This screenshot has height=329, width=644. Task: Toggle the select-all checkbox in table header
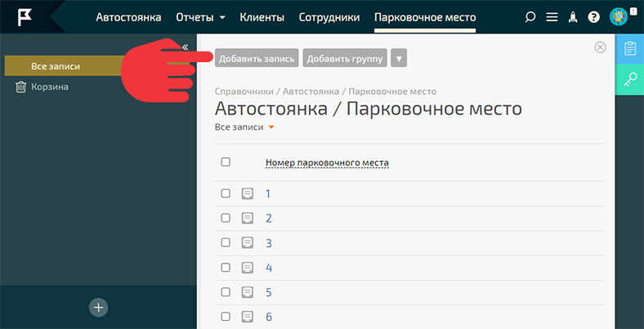click(x=226, y=162)
